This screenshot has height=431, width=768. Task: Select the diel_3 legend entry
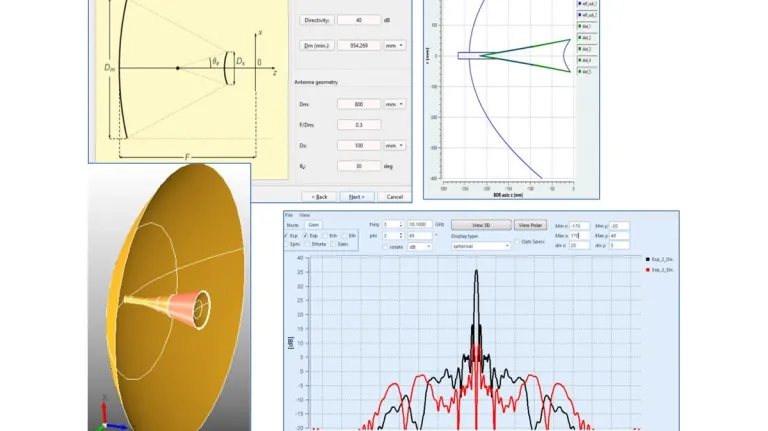[x=587, y=49]
